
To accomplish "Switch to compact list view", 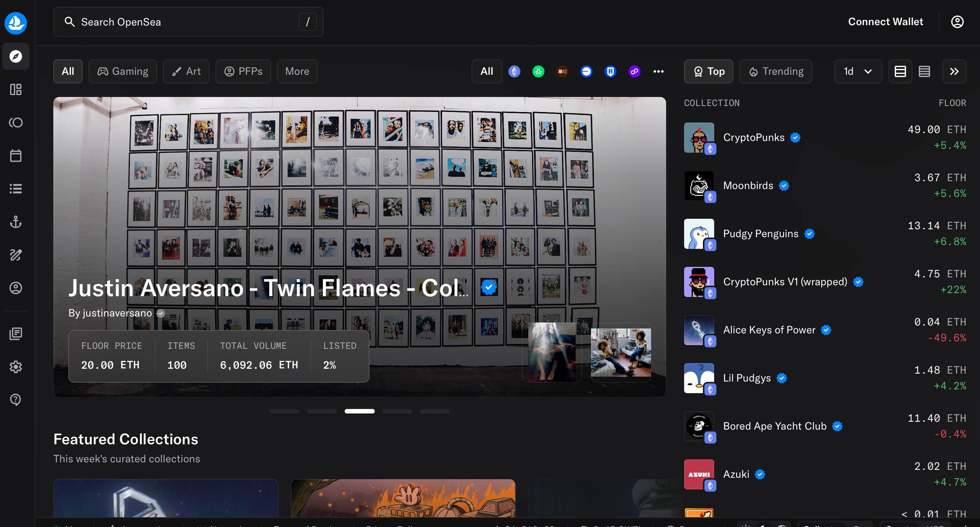I will (x=924, y=71).
